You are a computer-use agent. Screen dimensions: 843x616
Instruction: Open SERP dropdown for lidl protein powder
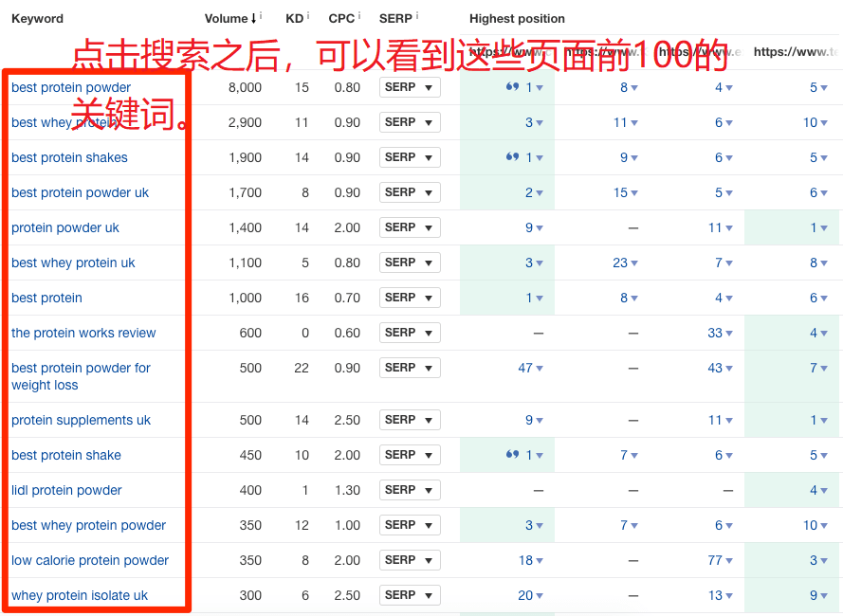click(x=410, y=490)
